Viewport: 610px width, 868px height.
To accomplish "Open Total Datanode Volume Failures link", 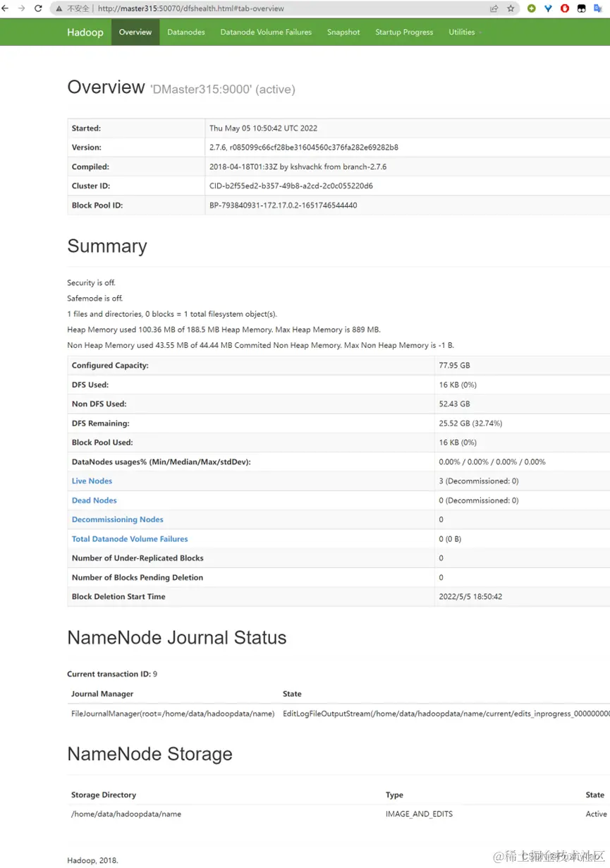I will pyautogui.click(x=130, y=539).
